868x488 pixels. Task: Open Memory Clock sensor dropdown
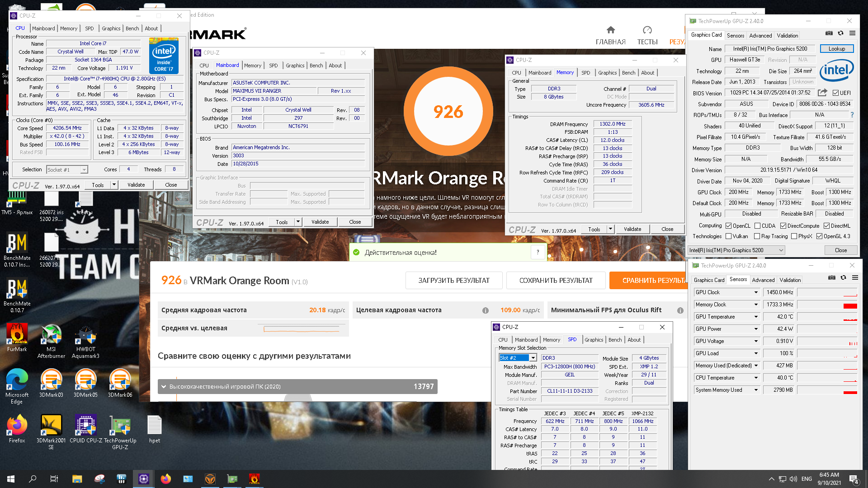755,305
